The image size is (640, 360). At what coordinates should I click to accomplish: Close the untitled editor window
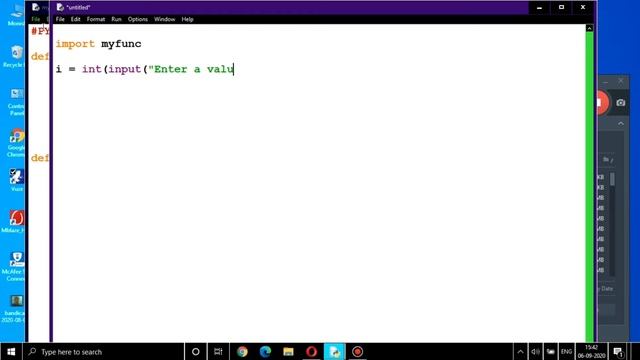pyautogui.click(x=583, y=7)
